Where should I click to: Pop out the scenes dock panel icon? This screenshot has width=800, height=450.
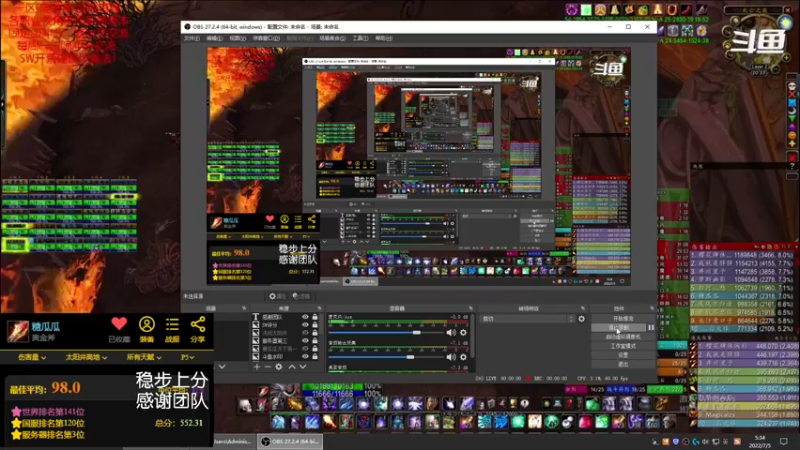[x=244, y=308]
